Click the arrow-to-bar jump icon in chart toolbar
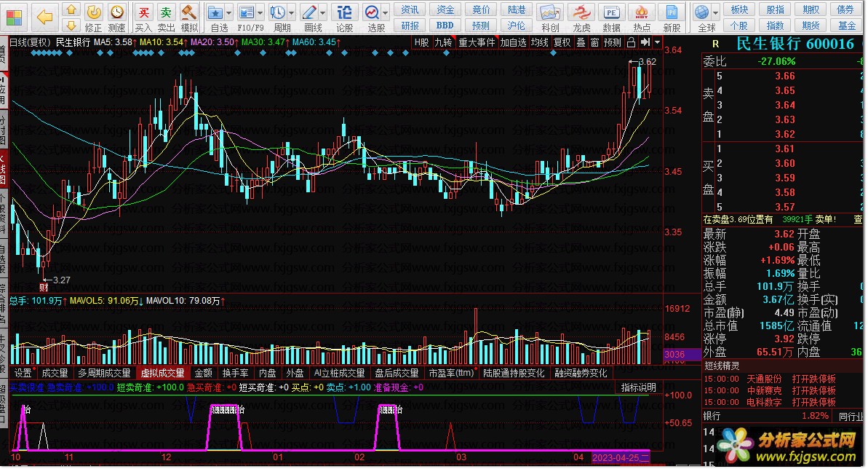Screen dimensions: 868x469 (645, 42)
